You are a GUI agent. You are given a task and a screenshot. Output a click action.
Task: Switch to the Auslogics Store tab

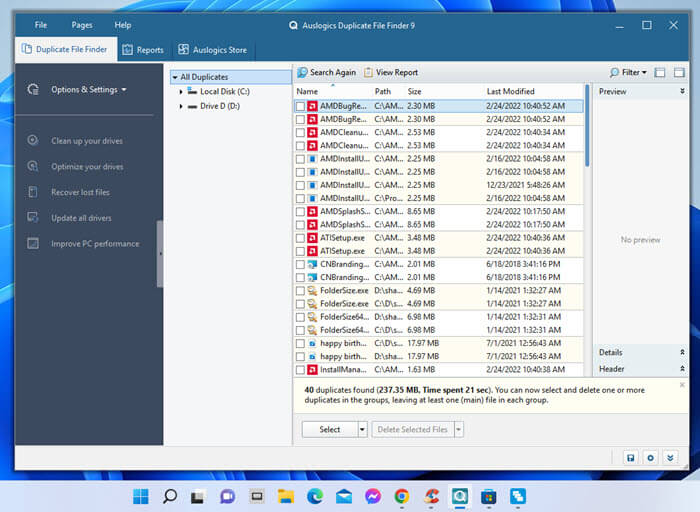(212, 50)
